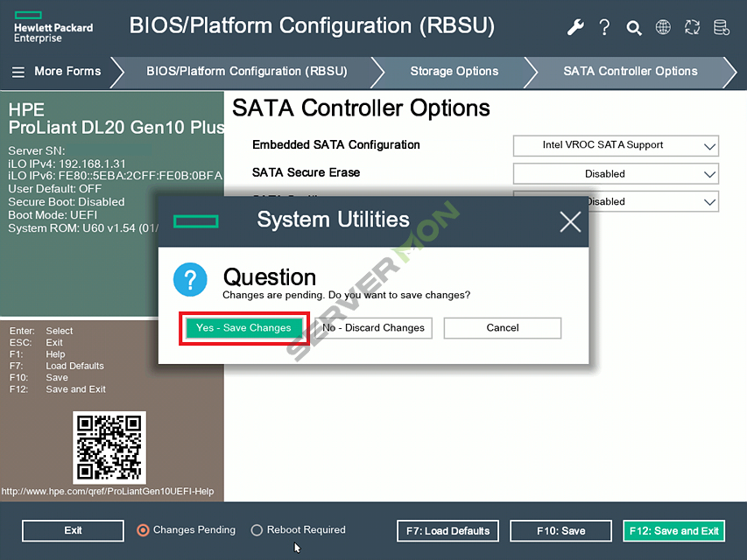Image resolution: width=747 pixels, height=560 pixels.
Task: Click the blue question mark dialog icon
Action: pyautogui.click(x=190, y=279)
